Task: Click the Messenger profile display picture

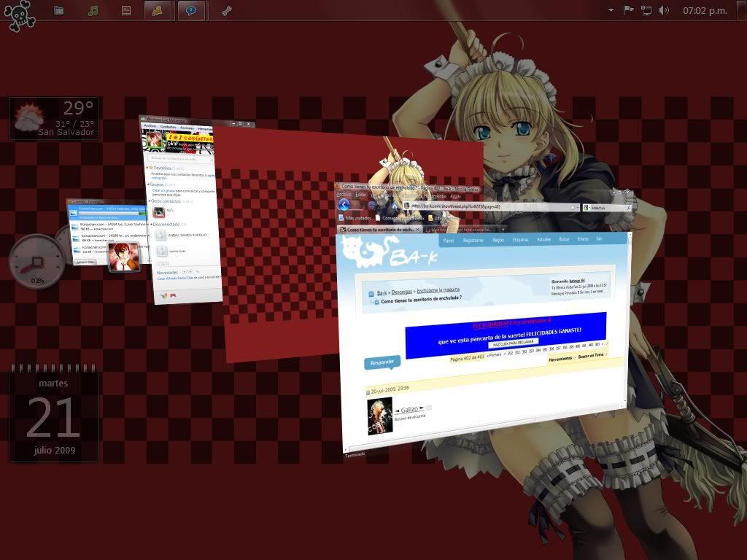Action: [x=154, y=139]
